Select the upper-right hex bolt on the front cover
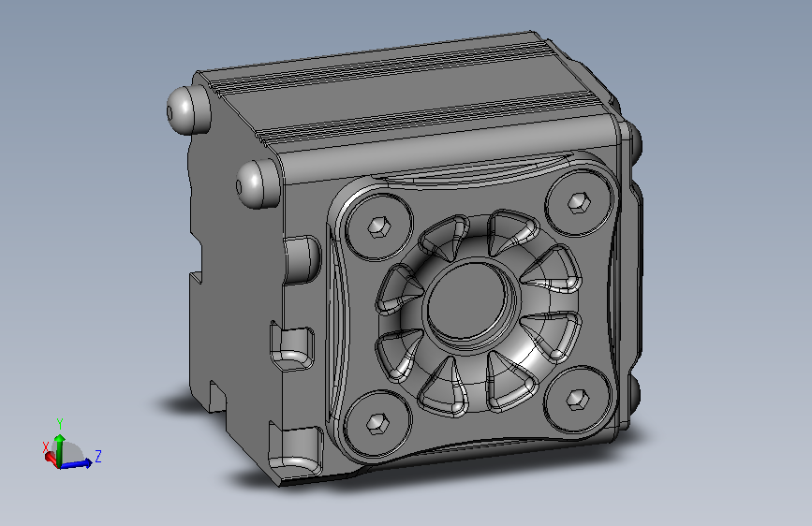812x526 pixels. 579,202
